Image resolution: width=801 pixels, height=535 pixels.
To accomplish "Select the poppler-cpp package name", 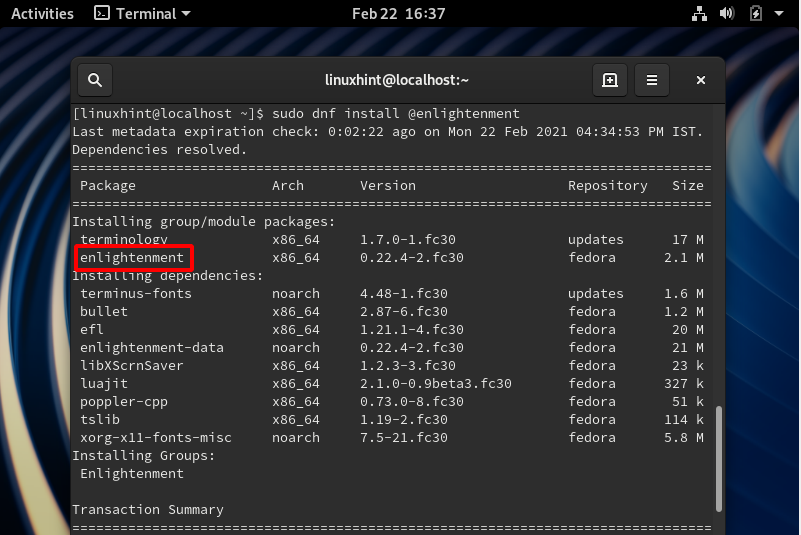I will tap(124, 402).
